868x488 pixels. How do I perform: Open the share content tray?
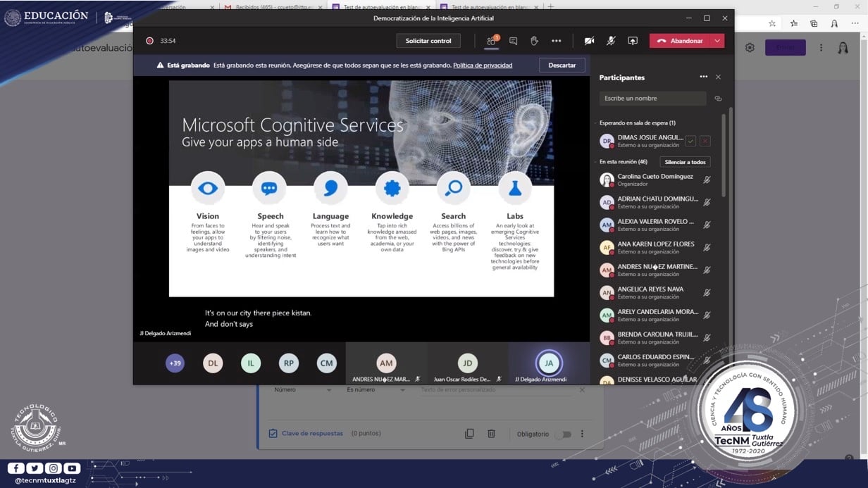(633, 41)
